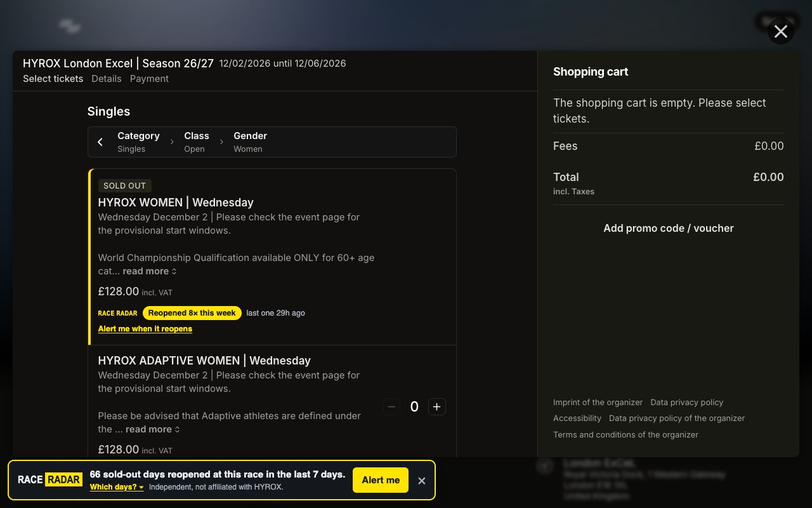Open the Class Open breadcrumb
The width and height of the screenshot is (812, 508).
coord(197,142)
